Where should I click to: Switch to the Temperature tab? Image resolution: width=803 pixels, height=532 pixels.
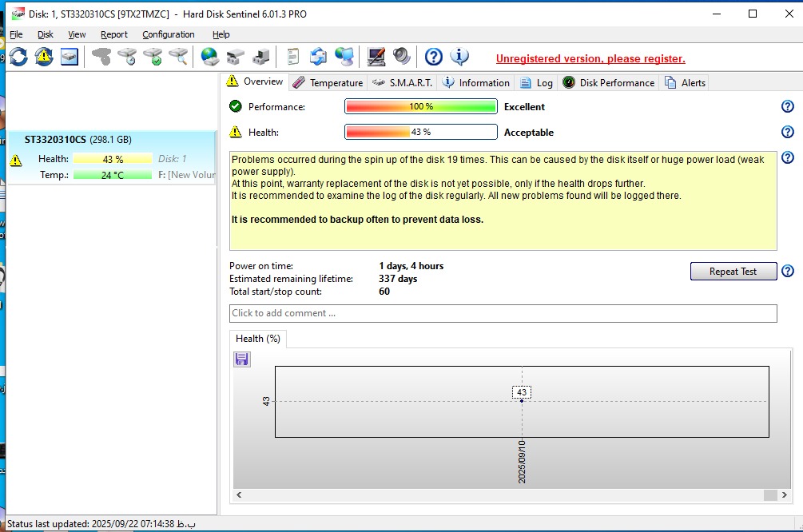click(x=328, y=83)
